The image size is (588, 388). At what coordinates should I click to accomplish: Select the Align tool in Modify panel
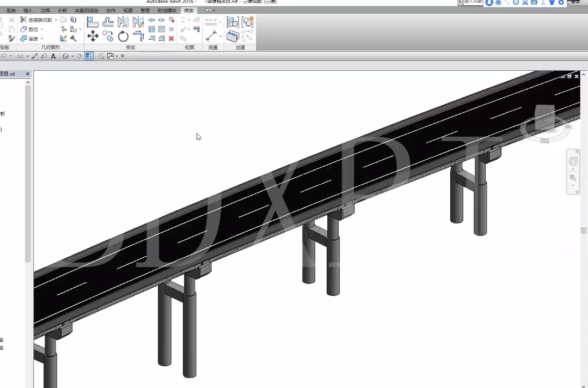click(92, 22)
